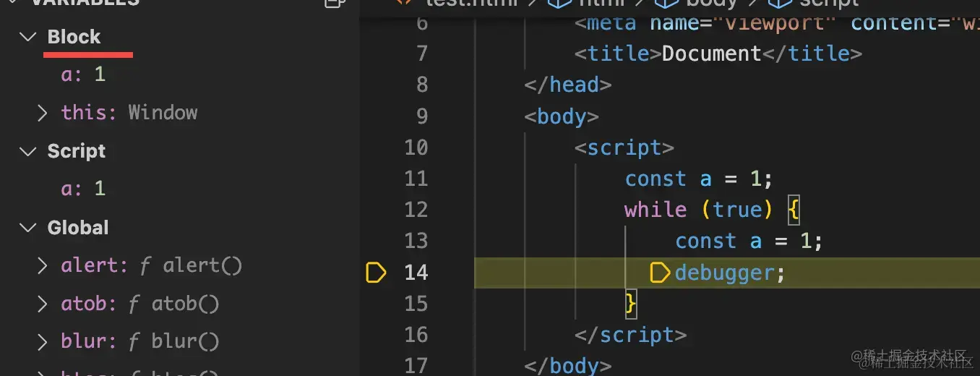Click the opening <script> tag
980x376 pixels.
tap(624, 148)
